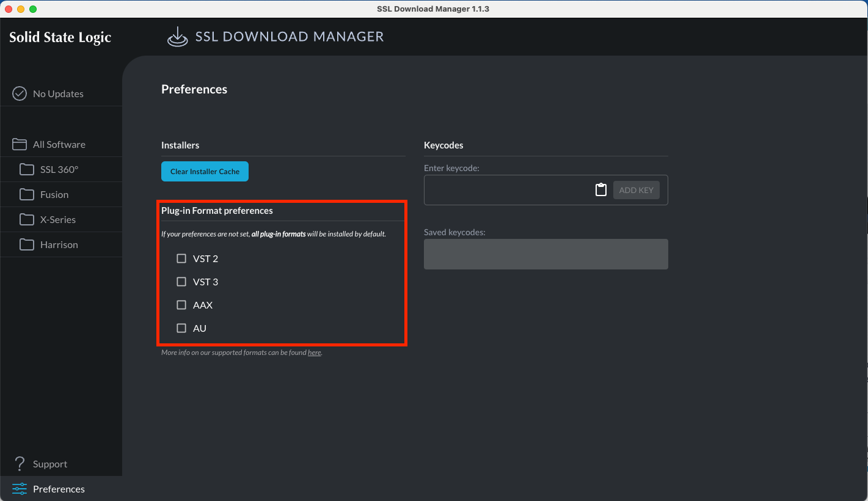Image resolution: width=868 pixels, height=501 pixels.
Task: Open the X-Series category
Action: pyautogui.click(x=61, y=219)
